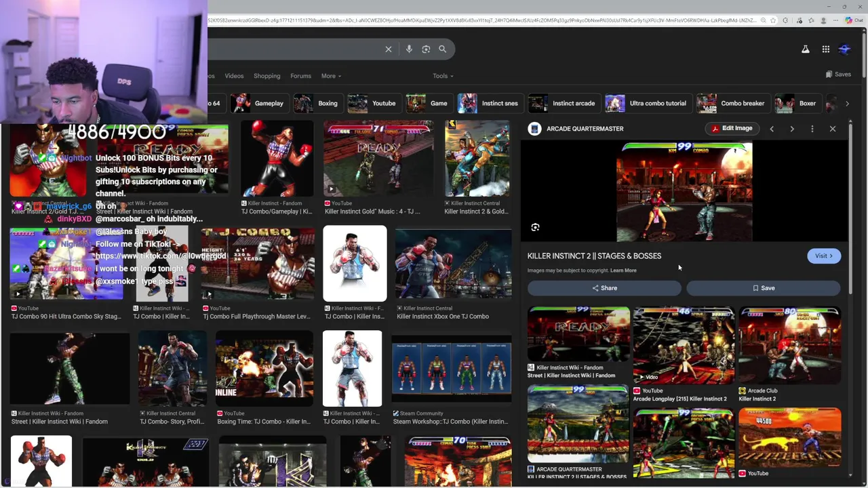
Task: Open Boxing Time: TJ Combo YouTube result
Action: pyautogui.click(x=264, y=369)
